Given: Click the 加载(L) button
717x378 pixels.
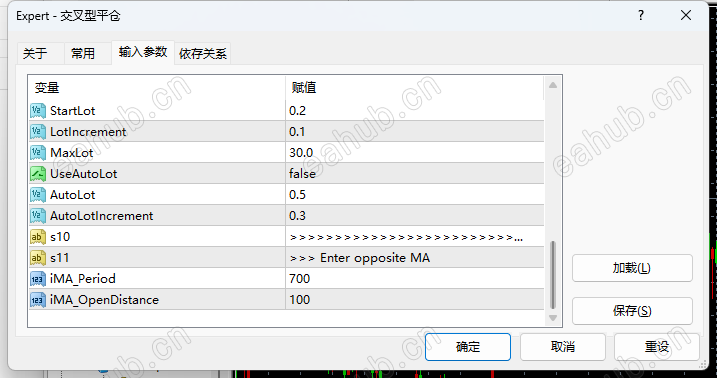Looking at the screenshot, I should (632, 268).
